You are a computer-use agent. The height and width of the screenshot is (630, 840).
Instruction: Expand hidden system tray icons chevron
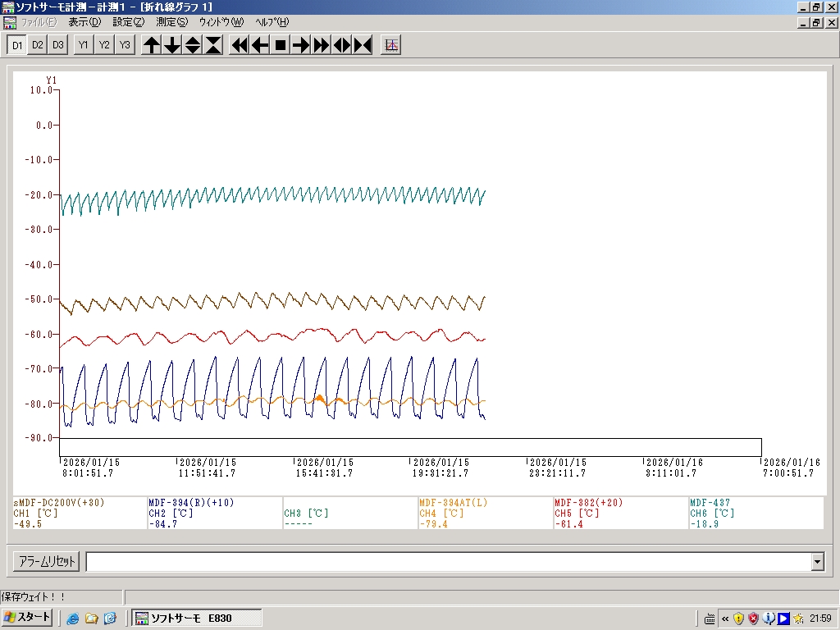(725, 619)
